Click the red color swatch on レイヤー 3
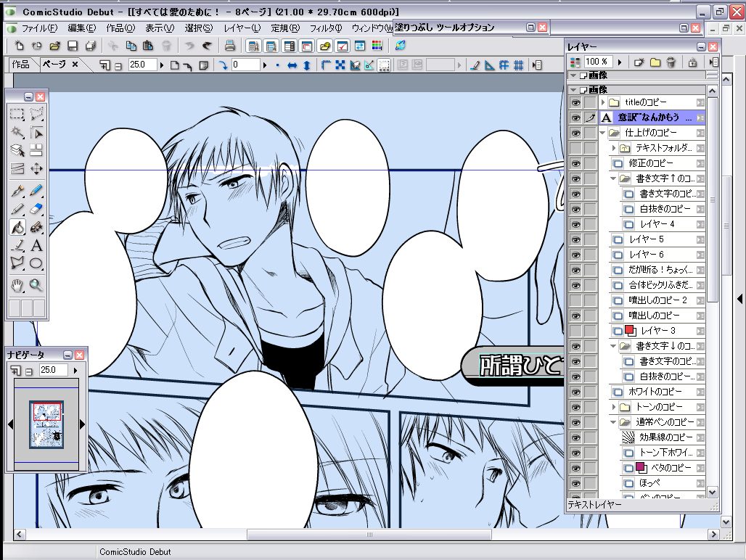Image resolution: width=746 pixels, height=560 pixels. pyautogui.click(x=631, y=330)
